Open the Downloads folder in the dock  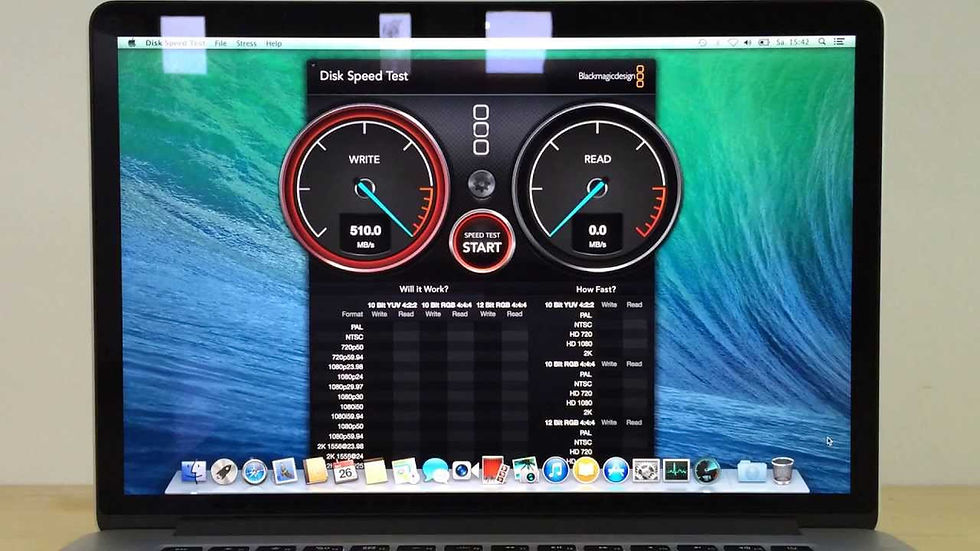pyautogui.click(x=751, y=471)
